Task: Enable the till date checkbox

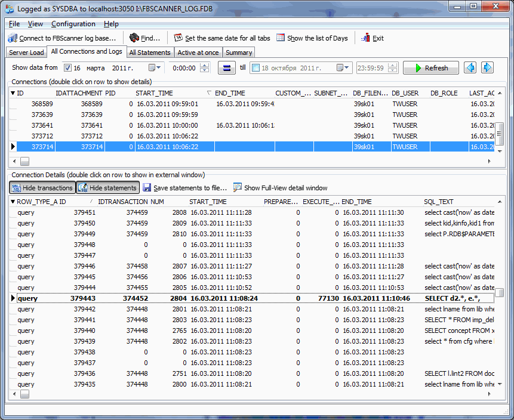Action: (x=256, y=68)
